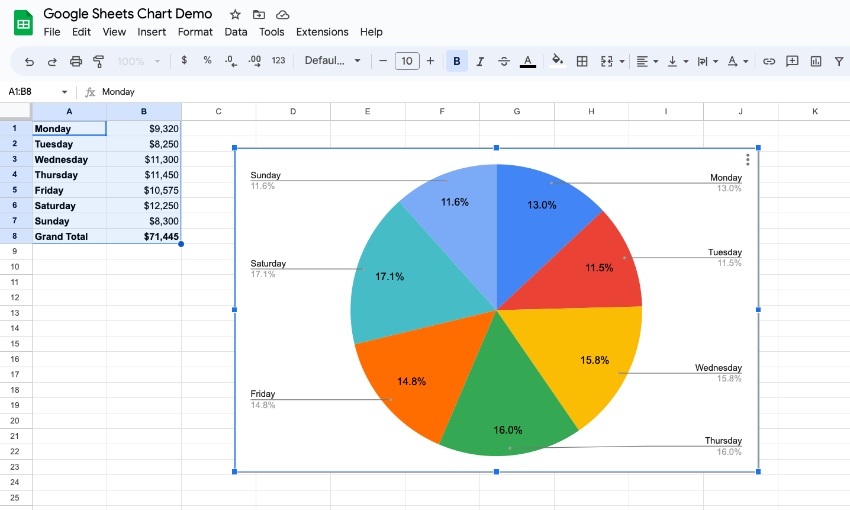Click the Saturday label in chart
Screen dimensions: 850x510
(x=268, y=263)
